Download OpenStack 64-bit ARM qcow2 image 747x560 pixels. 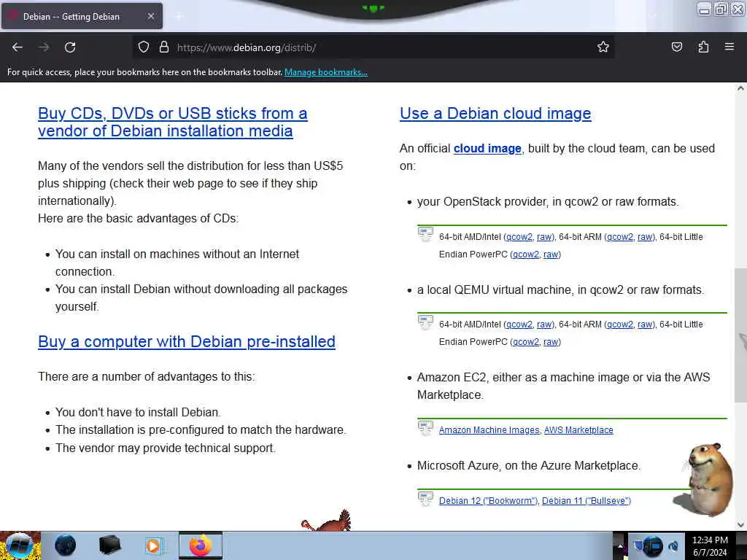[x=620, y=237]
